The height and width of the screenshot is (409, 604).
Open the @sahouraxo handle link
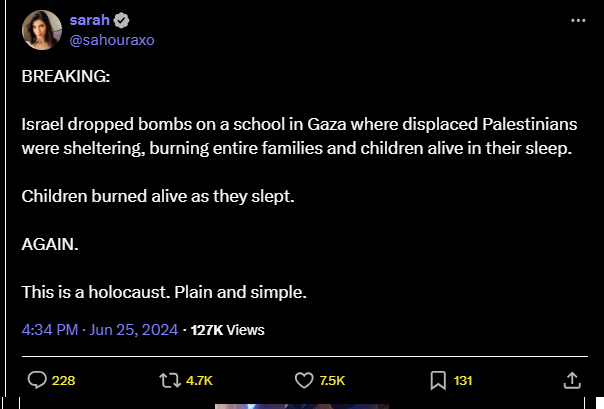coord(111,40)
